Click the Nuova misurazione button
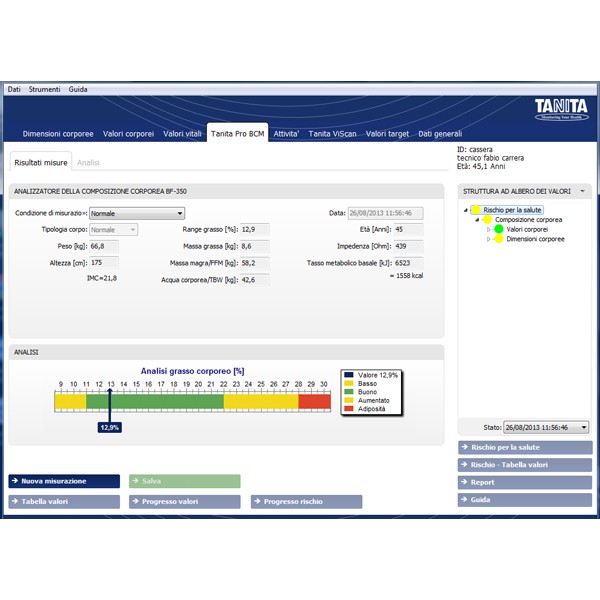This screenshot has height=600, width=600. (x=65, y=481)
